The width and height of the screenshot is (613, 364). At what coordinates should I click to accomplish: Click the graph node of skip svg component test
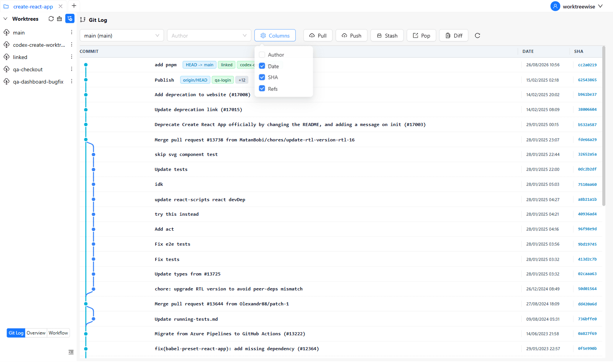pyautogui.click(x=93, y=154)
